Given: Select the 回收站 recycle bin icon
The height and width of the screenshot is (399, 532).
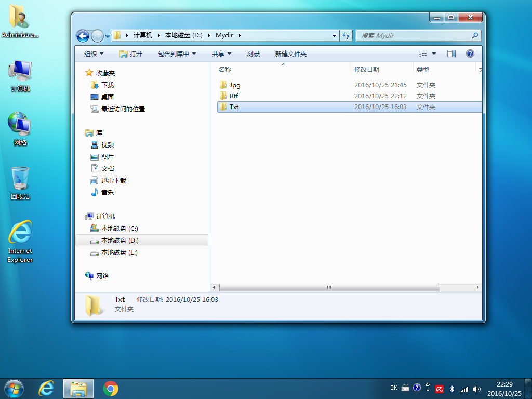Looking at the screenshot, I should 20,183.
